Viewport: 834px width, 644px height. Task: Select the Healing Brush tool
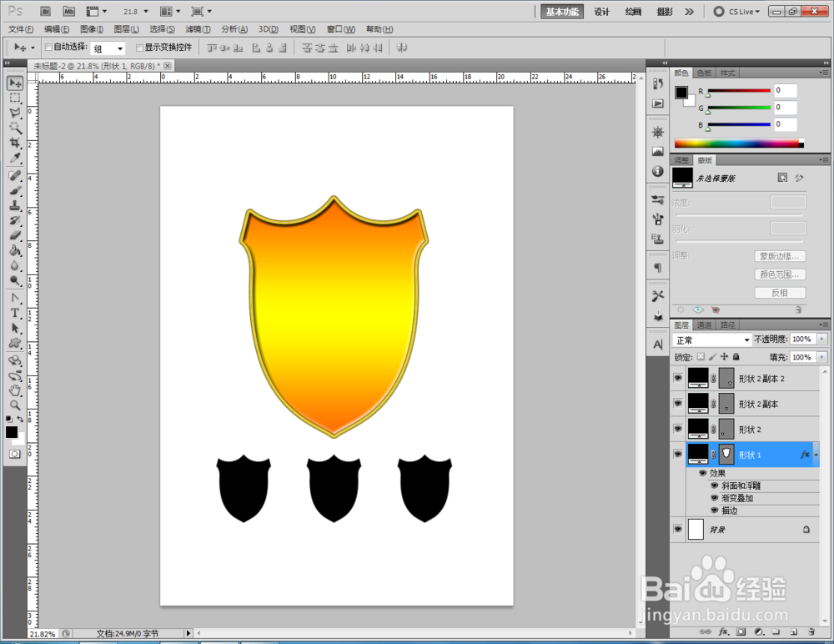point(15,176)
